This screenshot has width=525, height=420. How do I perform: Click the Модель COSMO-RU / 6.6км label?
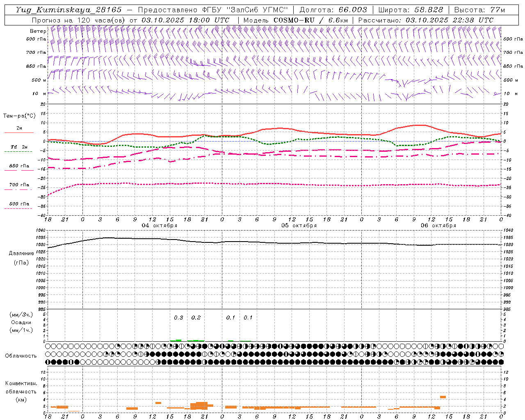[295, 20]
